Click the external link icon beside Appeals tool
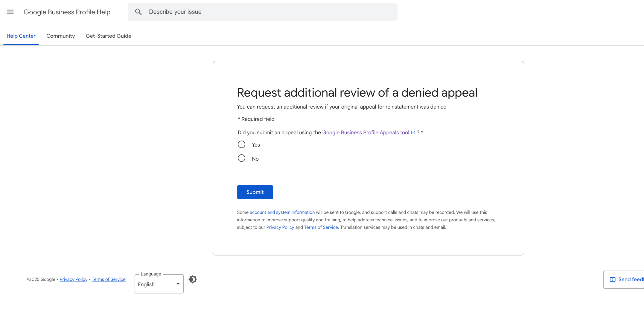 (413, 133)
